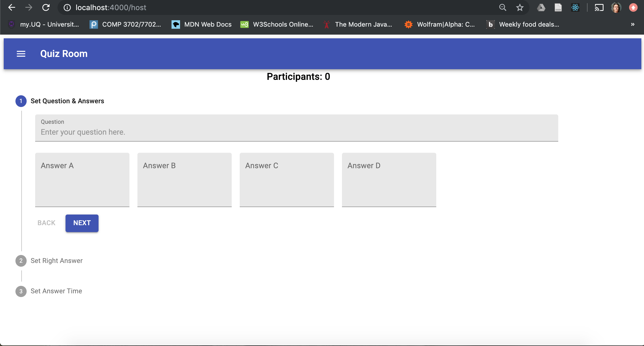Image resolution: width=644 pixels, height=346 pixels.
Task: Open the my.UQ bookmark
Action: point(44,24)
